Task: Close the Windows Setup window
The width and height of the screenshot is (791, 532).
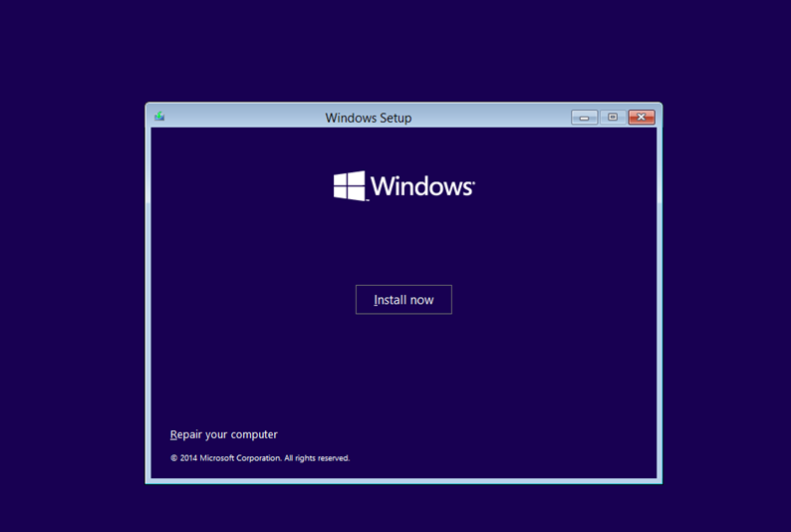Action: tap(642, 117)
